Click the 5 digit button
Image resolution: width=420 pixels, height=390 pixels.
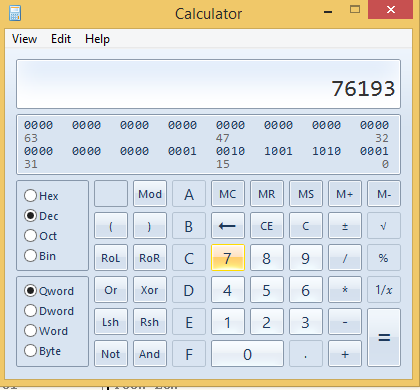pos(267,290)
